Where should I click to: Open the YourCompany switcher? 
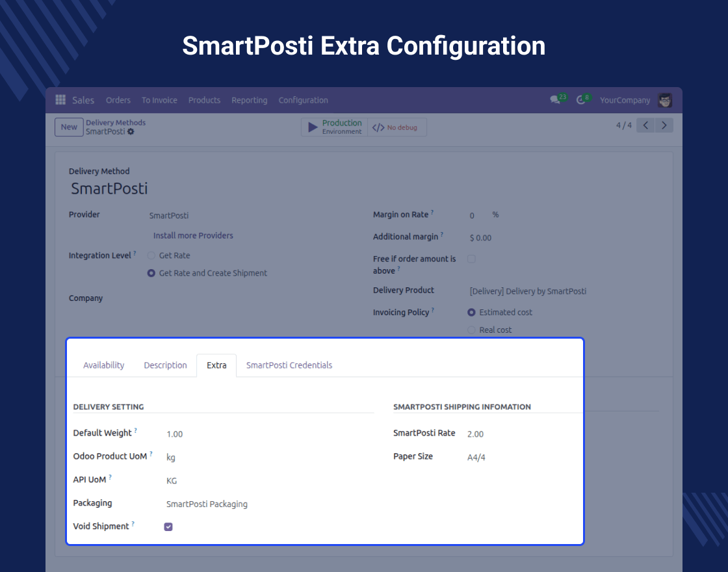[625, 100]
